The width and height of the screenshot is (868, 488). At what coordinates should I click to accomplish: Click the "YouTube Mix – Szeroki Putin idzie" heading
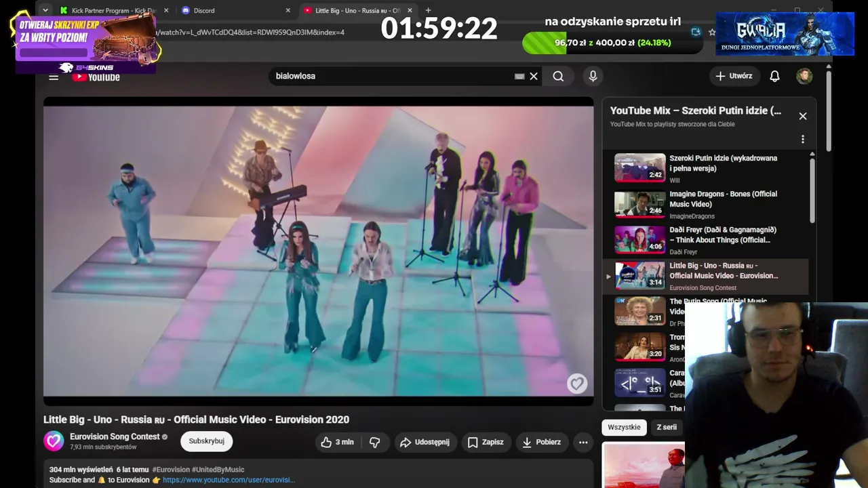click(695, 110)
